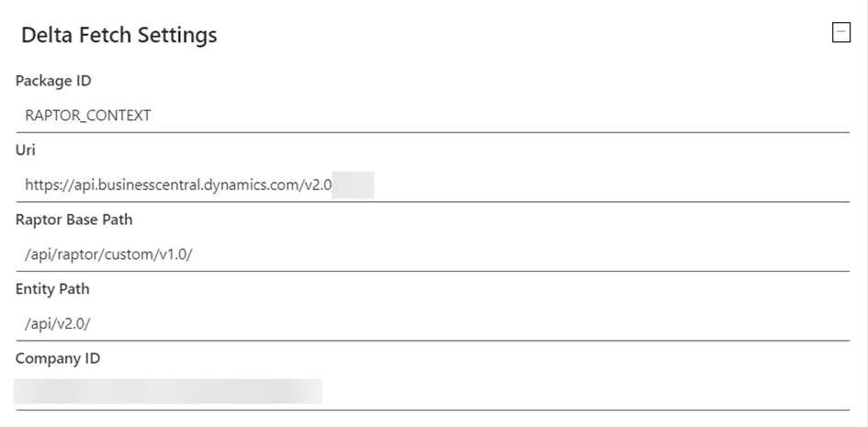Click the Package ID label

[x=53, y=81]
